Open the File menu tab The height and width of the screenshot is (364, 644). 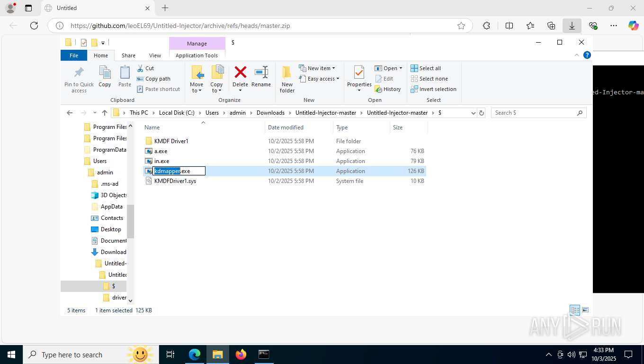(x=74, y=55)
